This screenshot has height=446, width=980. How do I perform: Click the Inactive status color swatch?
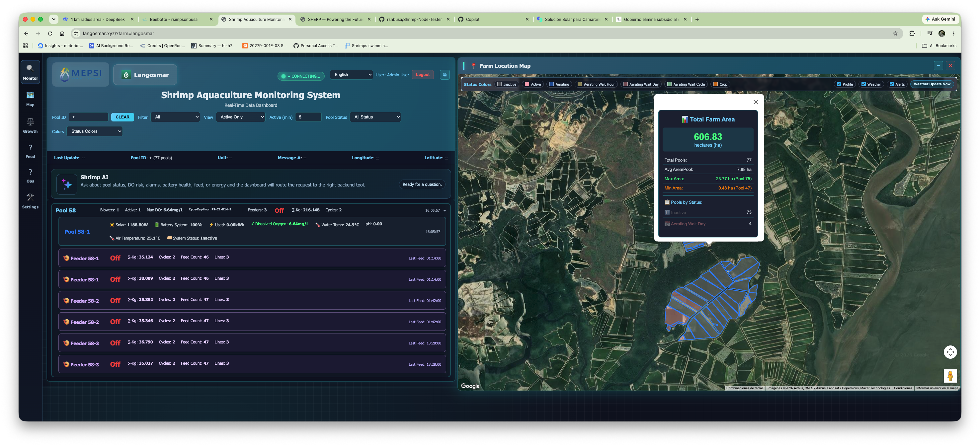click(x=500, y=84)
